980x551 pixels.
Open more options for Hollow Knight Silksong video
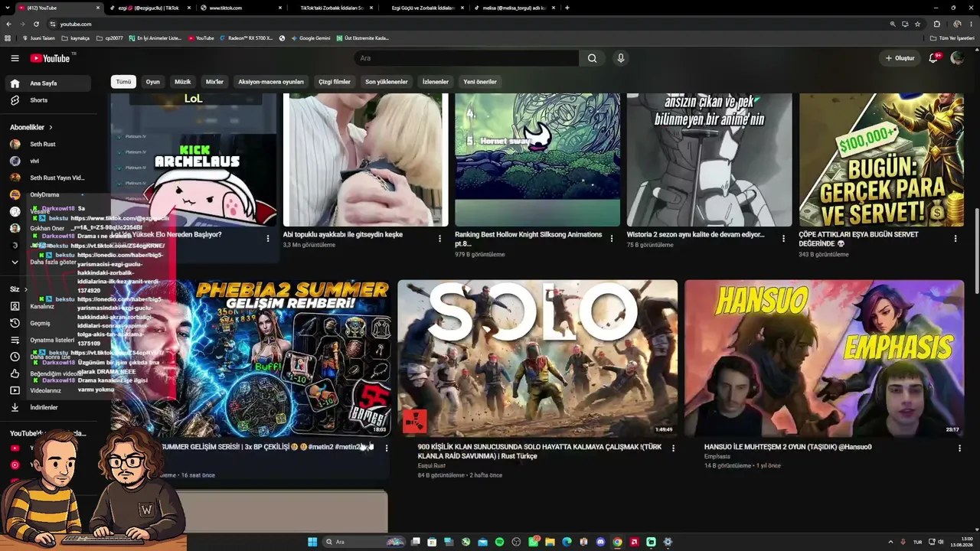pos(612,239)
